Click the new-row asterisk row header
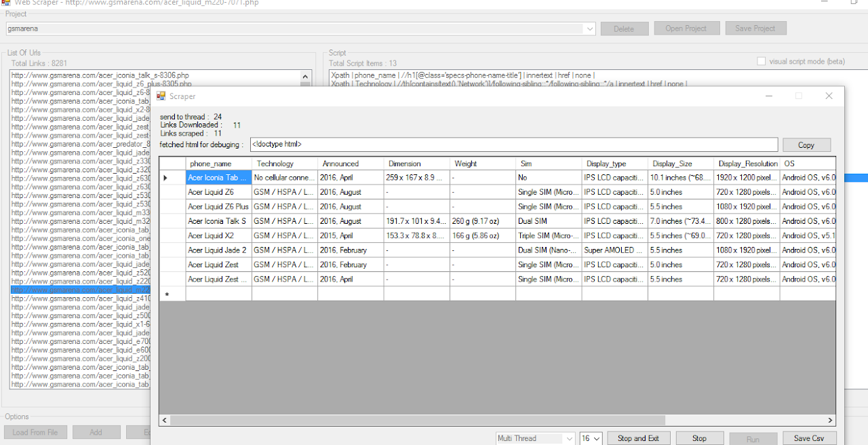This screenshot has height=445, width=868. pyautogui.click(x=166, y=294)
